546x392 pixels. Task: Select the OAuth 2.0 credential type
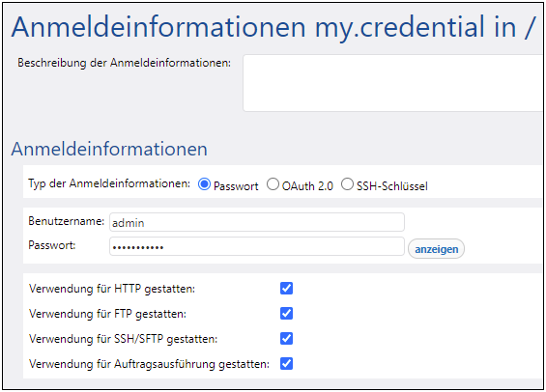coord(273,184)
